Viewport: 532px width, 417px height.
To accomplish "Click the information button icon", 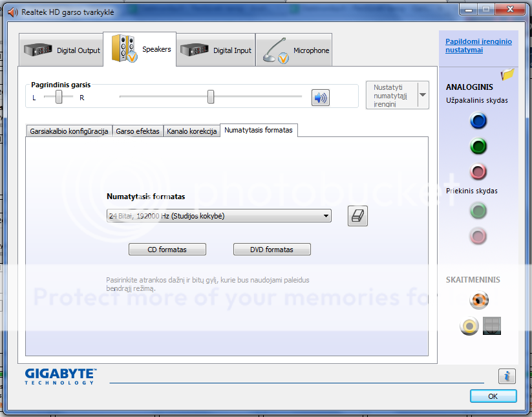I will 507,376.
